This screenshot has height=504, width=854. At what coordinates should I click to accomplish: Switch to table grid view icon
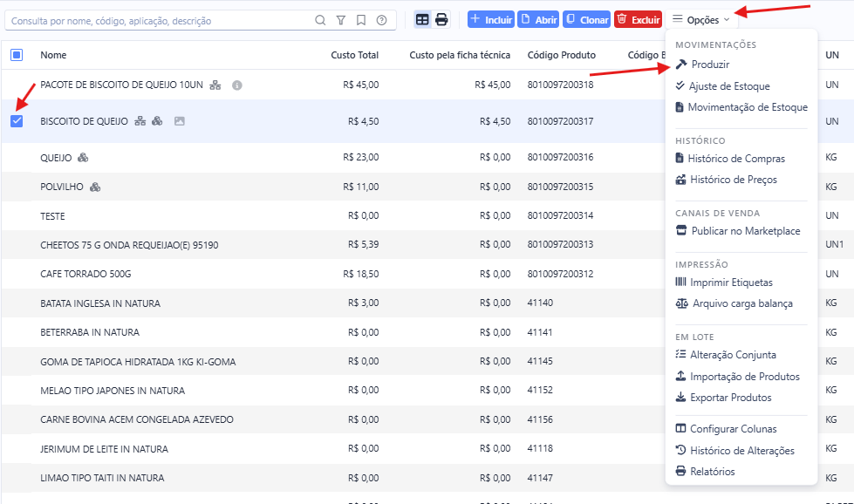click(x=422, y=19)
